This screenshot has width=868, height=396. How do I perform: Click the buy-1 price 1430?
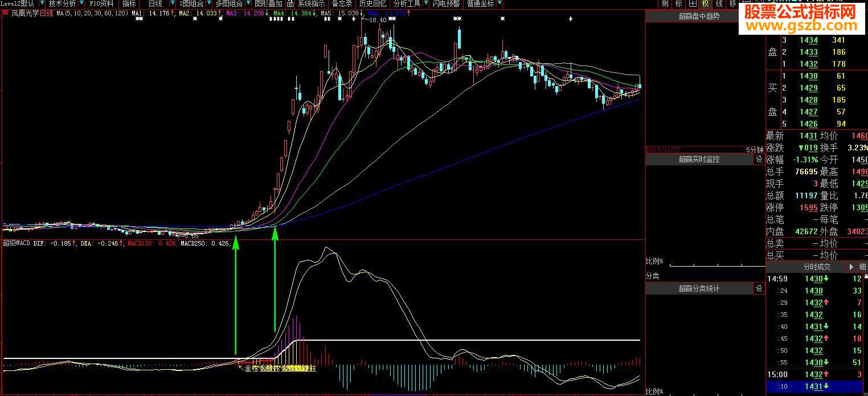808,76
